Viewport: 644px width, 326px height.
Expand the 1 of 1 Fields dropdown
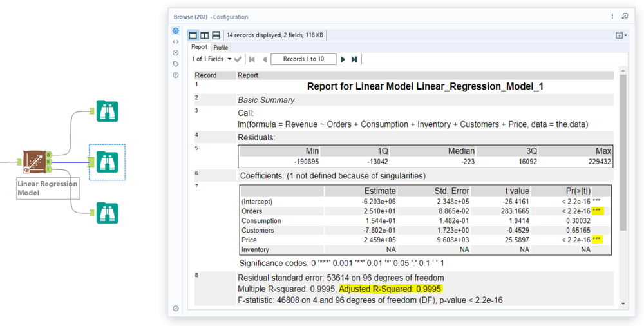pos(211,59)
